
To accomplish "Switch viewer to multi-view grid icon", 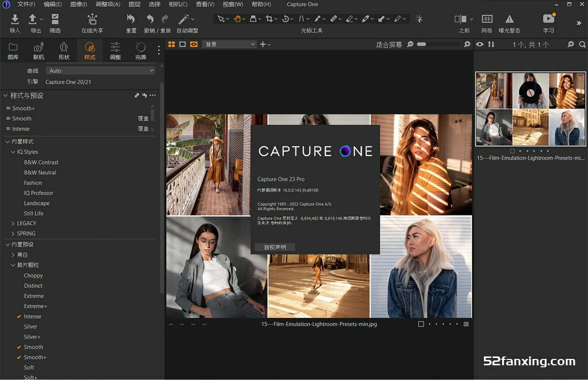I will click(171, 44).
